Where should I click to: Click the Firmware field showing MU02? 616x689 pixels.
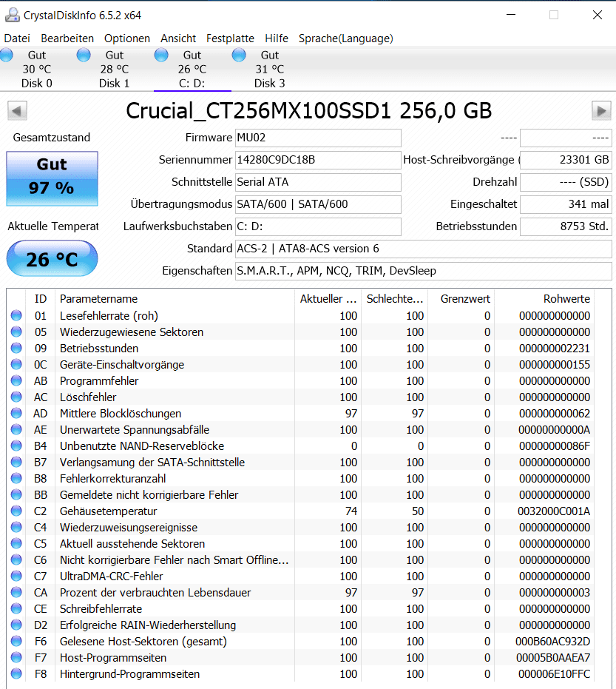(x=318, y=138)
